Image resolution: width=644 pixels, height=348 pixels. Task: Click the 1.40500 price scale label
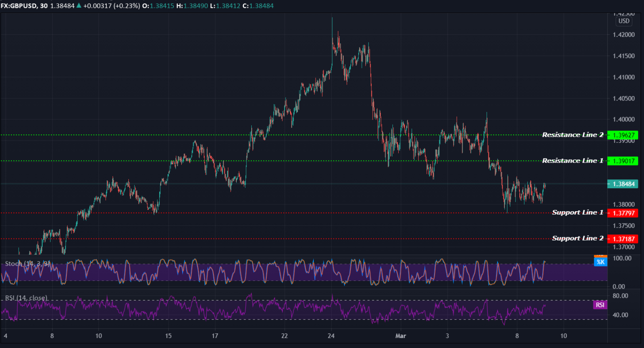click(x=624, y=98)
